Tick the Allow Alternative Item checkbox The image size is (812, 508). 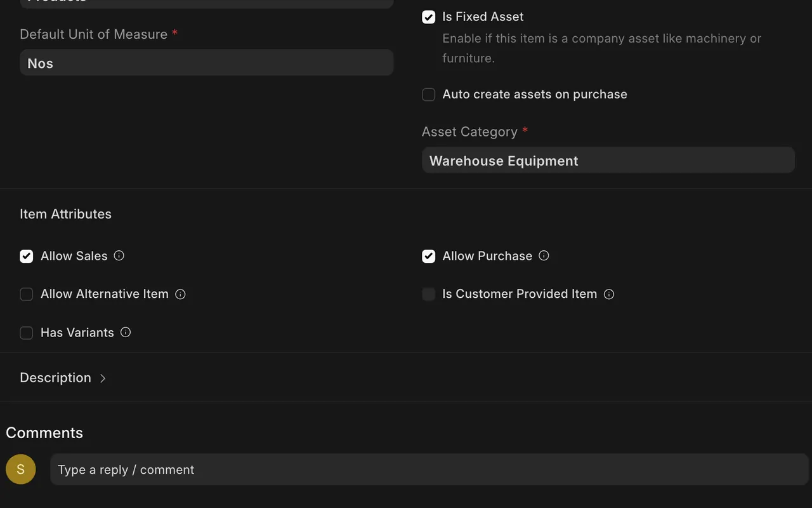27,295
